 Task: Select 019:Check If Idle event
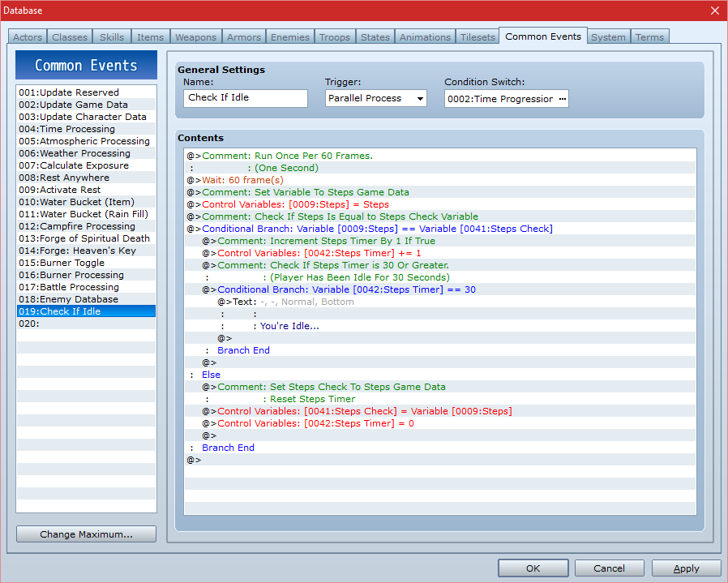(x=86, y=311)
